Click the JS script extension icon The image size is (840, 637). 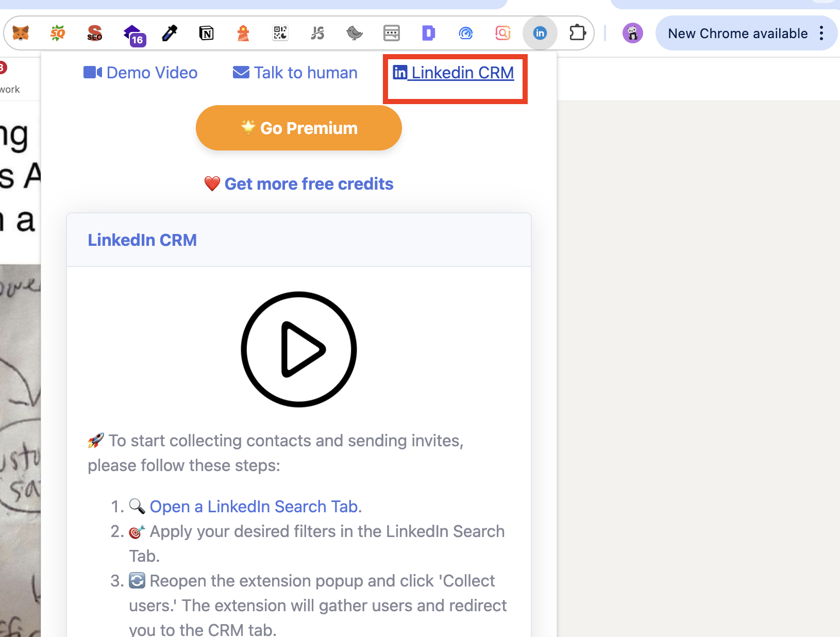[317, 33]
